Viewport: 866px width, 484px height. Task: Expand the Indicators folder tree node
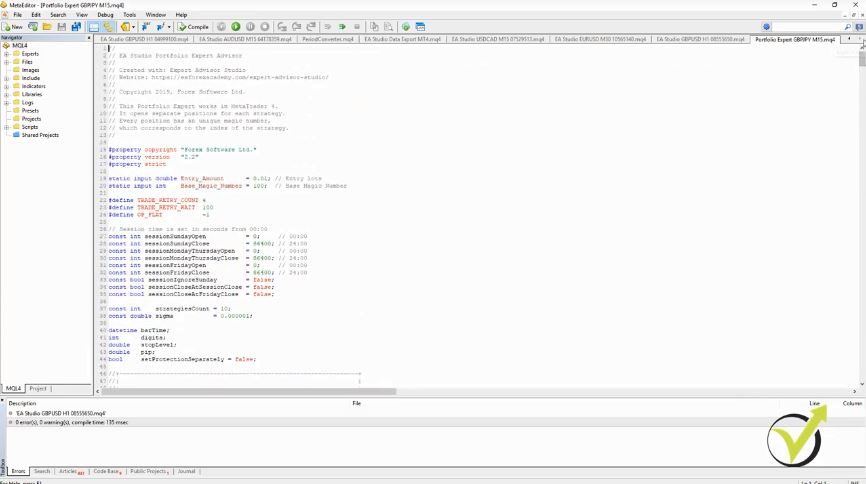click(x=6, y=86)
